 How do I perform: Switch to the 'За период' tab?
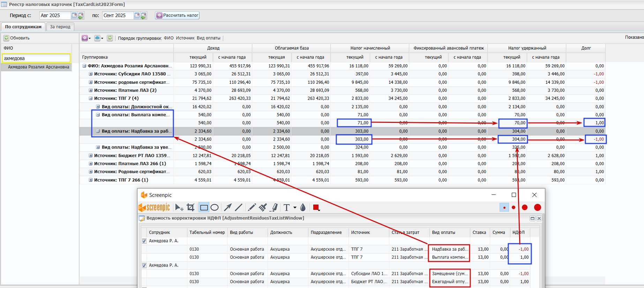pos(60,27)
